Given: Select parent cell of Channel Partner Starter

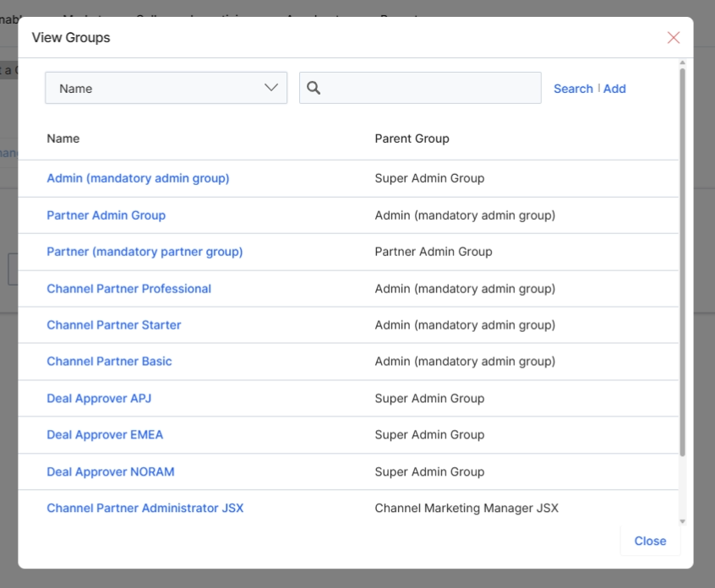Looking at the screenshot, I should pyautogui.click(x=465, y=325).
